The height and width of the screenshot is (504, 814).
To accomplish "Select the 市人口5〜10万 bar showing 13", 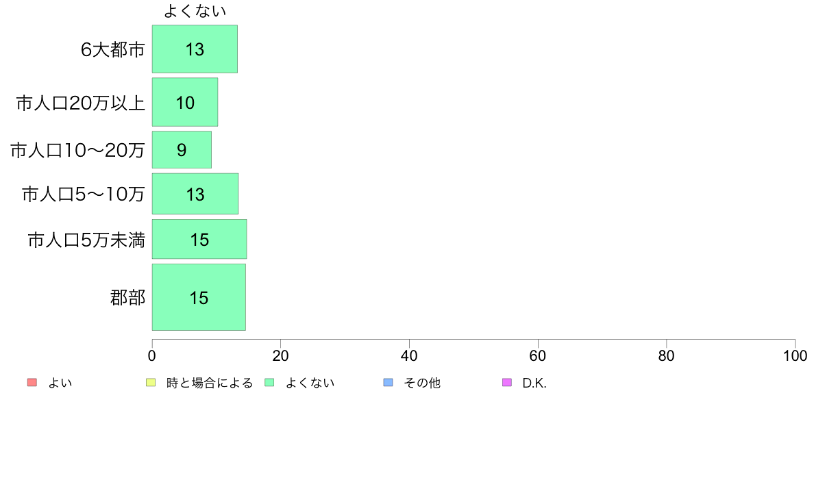I will [x=195, y=194].
